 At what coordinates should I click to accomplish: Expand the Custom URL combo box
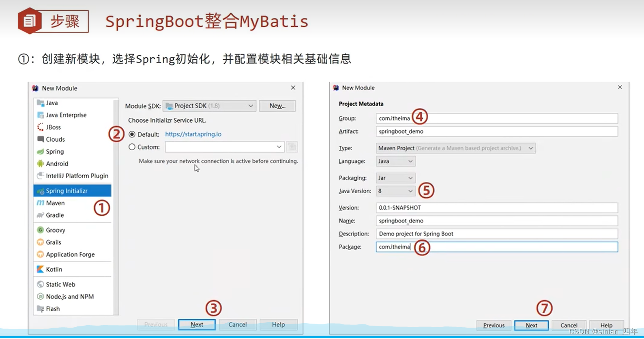pyautogui.click(x=279, y=147)
